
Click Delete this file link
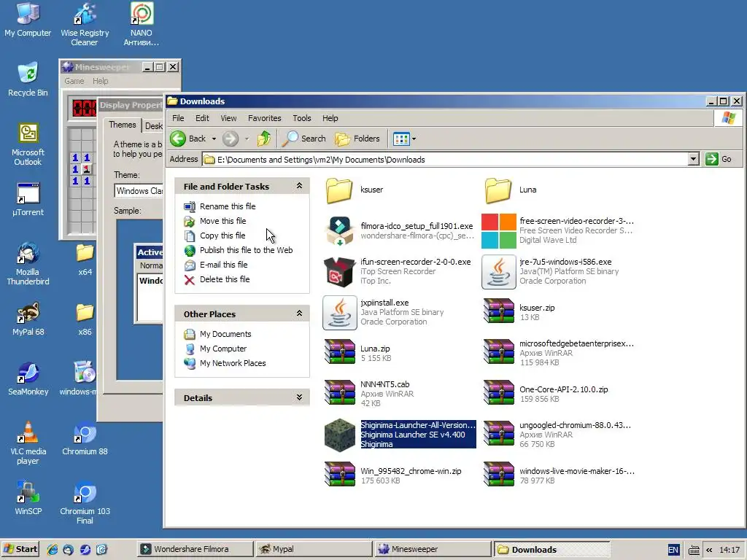tap(225, 279)
